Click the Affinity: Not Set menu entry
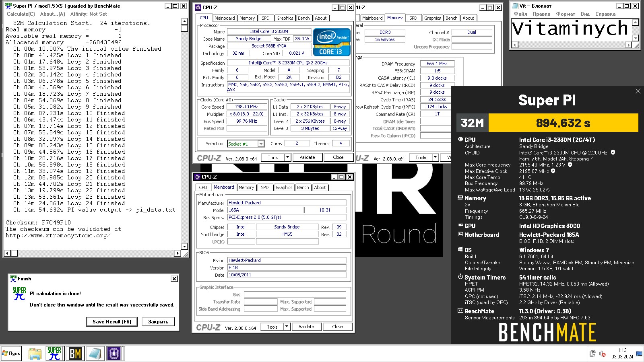The height and width of the screenshot is (362, 644). (x=89, y=14)
